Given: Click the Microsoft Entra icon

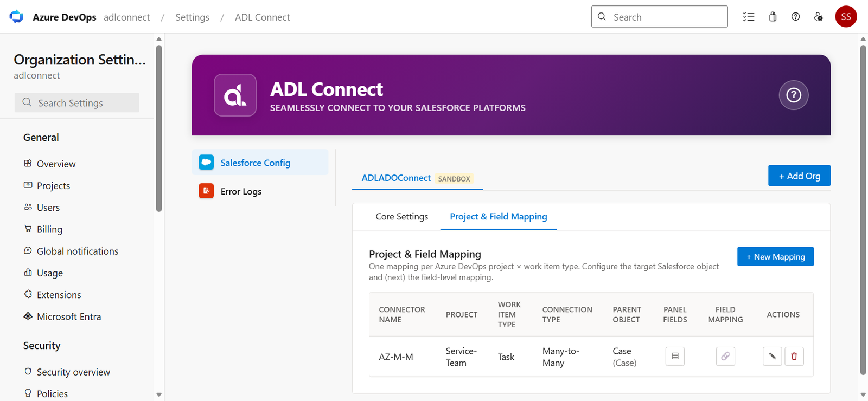Looking at the screenshot, I should 28,316.
